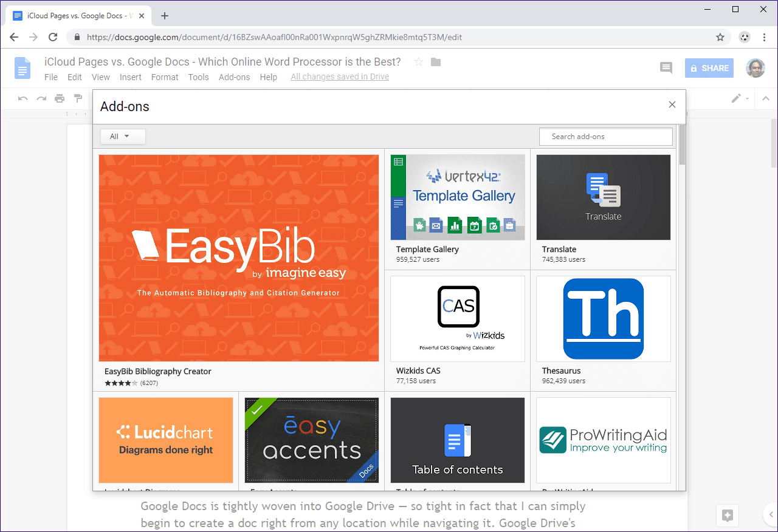This screenshot has width=778, height=532.
Task: Close the Add-ons dialog
Action: tap(672, 104)
